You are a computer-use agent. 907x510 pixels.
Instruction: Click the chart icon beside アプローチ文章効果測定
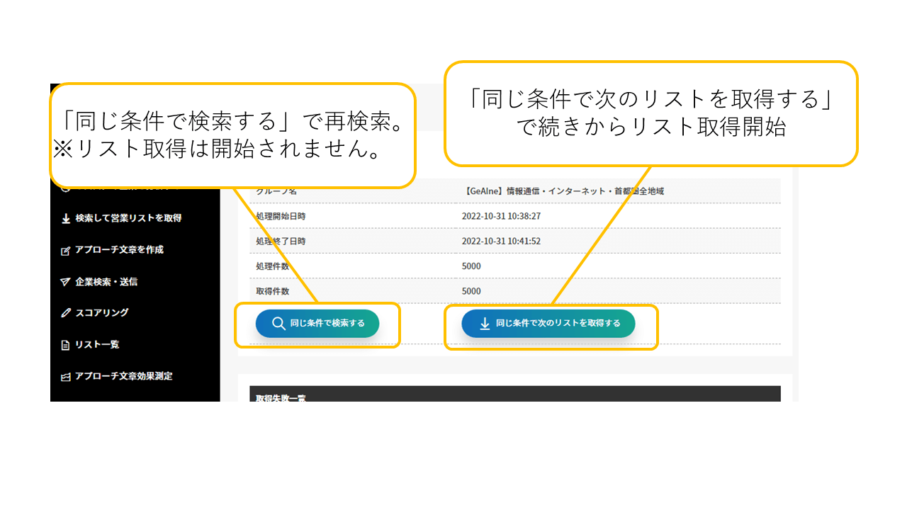pos(65,376)
